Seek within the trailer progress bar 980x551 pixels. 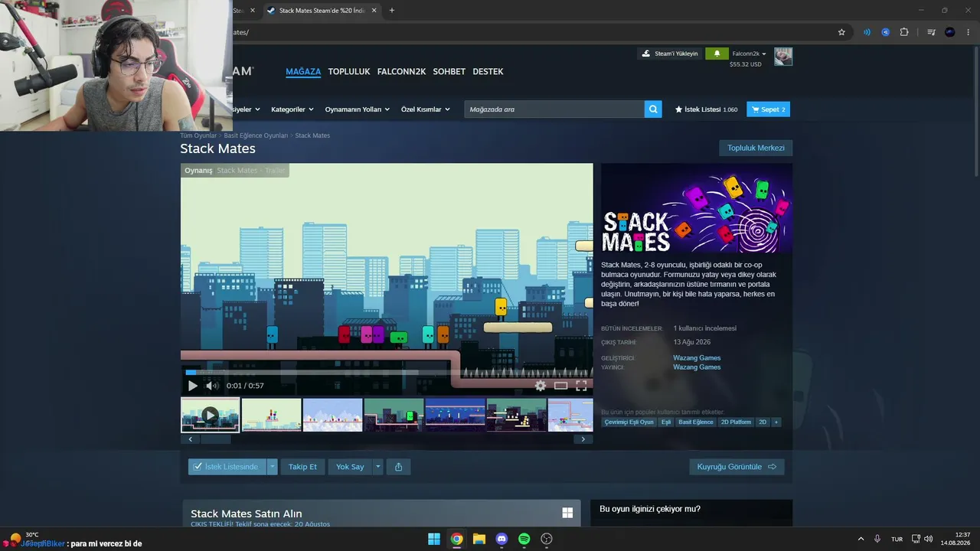pos(387,372)
